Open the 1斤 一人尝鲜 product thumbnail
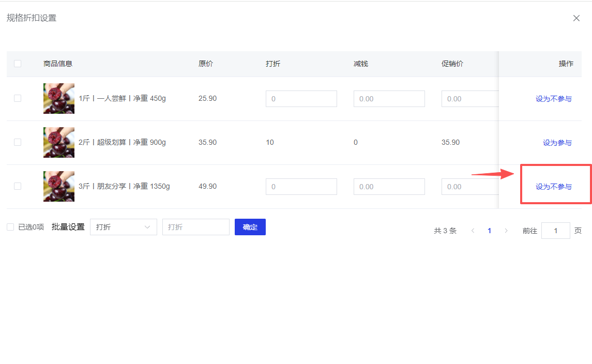592x364 pixels. click(x=59, y=99)
